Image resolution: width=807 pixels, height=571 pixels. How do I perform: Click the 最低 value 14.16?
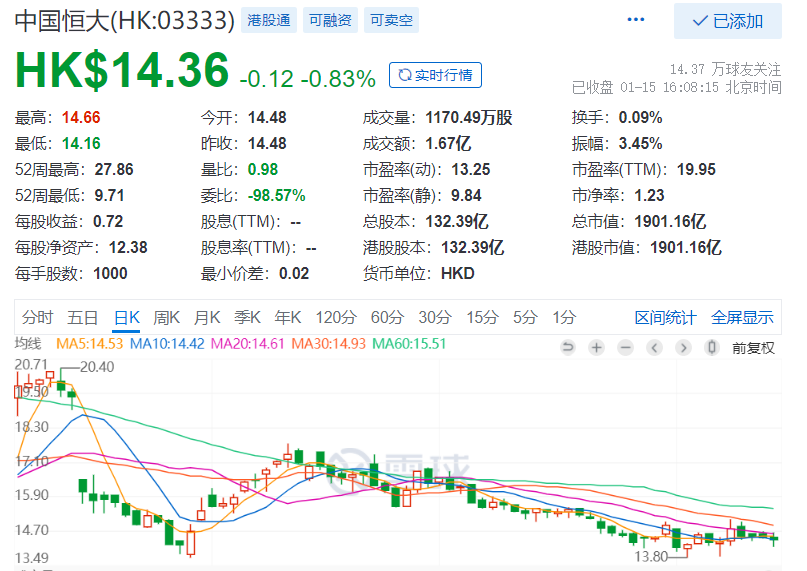[81, 144]
